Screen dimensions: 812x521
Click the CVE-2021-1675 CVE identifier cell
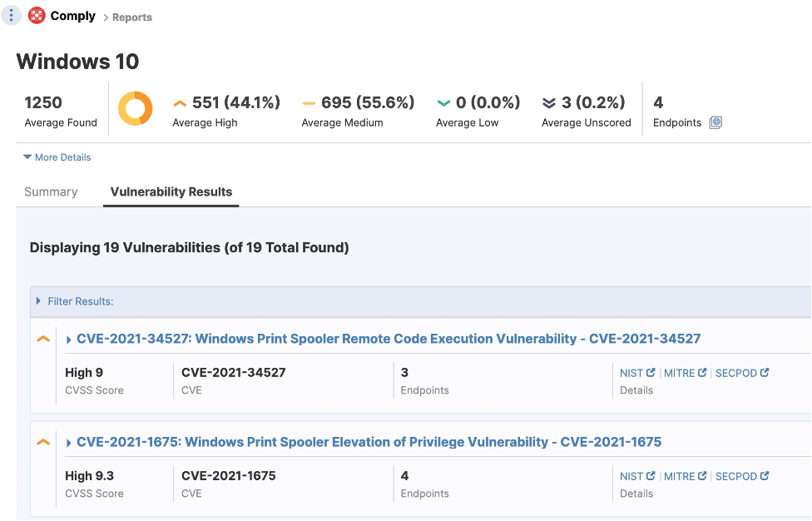tap(228, 475)
